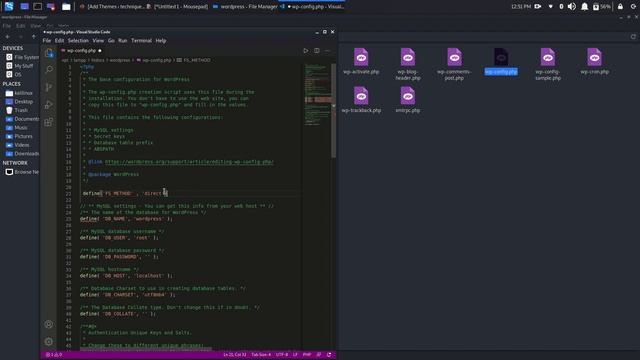640x360 pixels.
Task: Go back in File Manager
Action: [7, 37]
